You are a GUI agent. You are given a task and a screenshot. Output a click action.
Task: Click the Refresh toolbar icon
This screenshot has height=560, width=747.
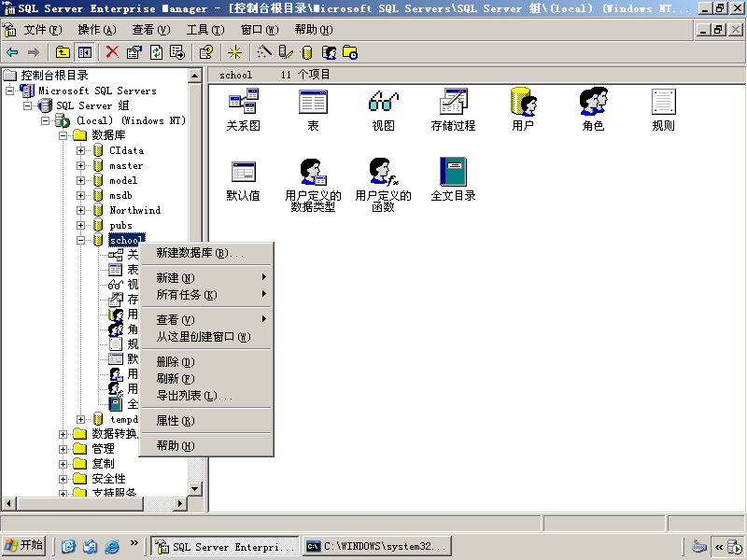coord(156,52)
